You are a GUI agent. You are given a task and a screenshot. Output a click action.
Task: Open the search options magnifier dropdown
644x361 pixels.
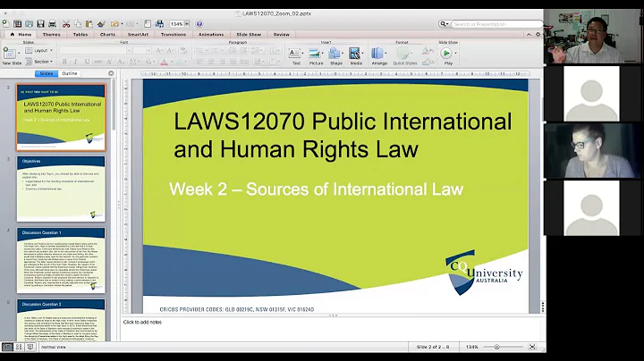pos(445,24)
